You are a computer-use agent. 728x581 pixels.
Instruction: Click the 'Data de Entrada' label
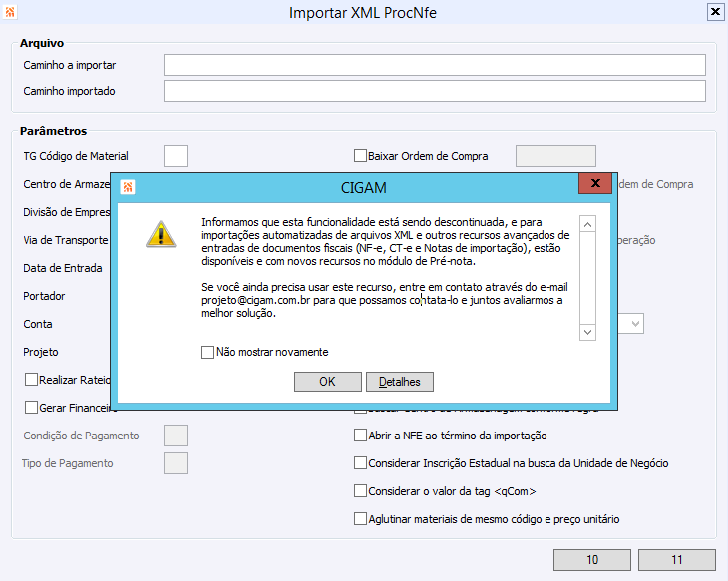[x=63, y=268]
